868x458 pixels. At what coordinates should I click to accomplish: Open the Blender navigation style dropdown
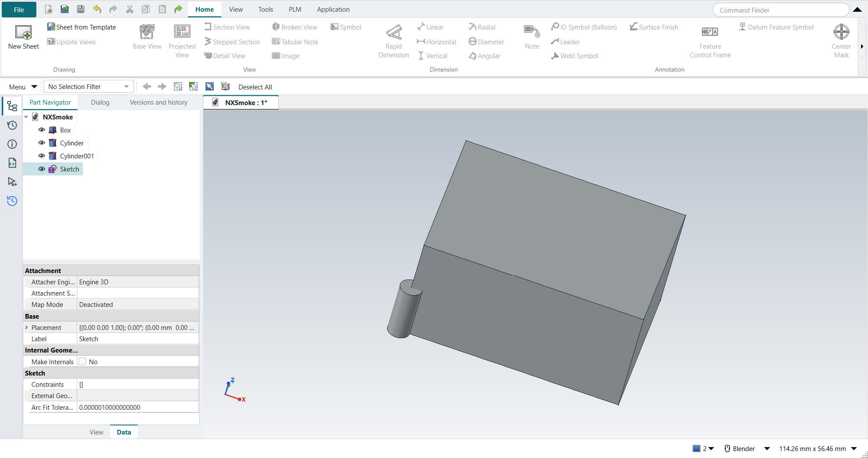coord(767,448)
